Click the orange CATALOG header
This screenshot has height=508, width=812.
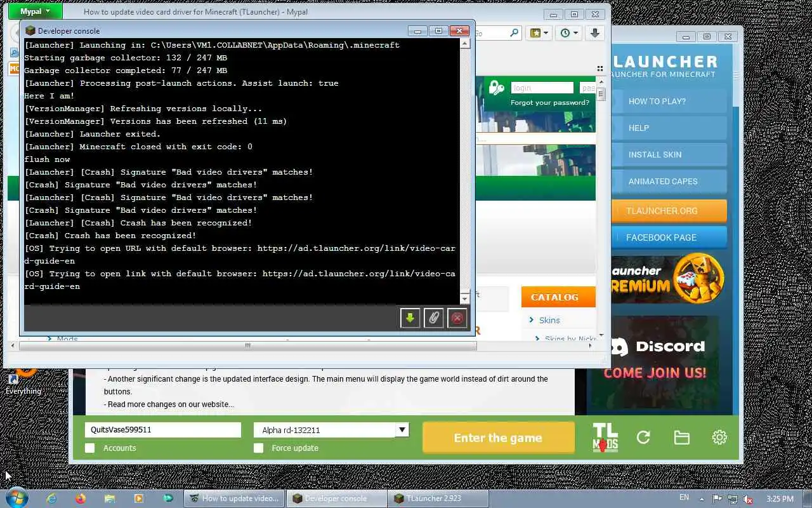coord(558,297)
